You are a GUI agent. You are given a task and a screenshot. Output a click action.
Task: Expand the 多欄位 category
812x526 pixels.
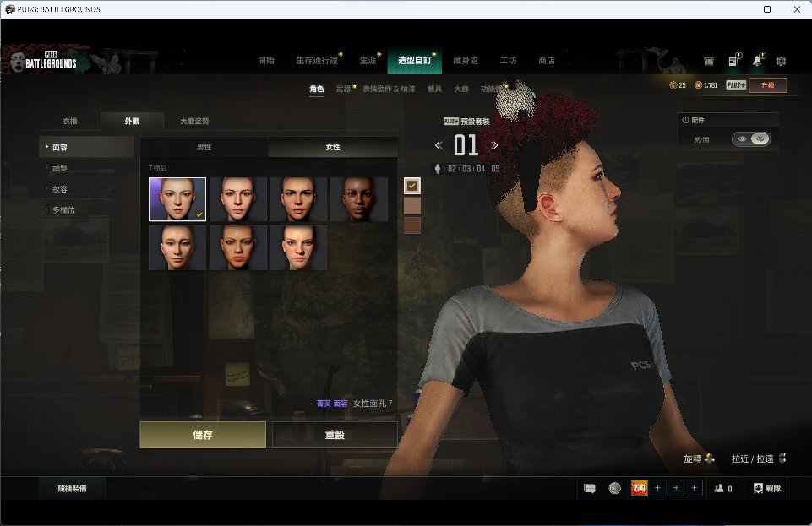[86, 210]
